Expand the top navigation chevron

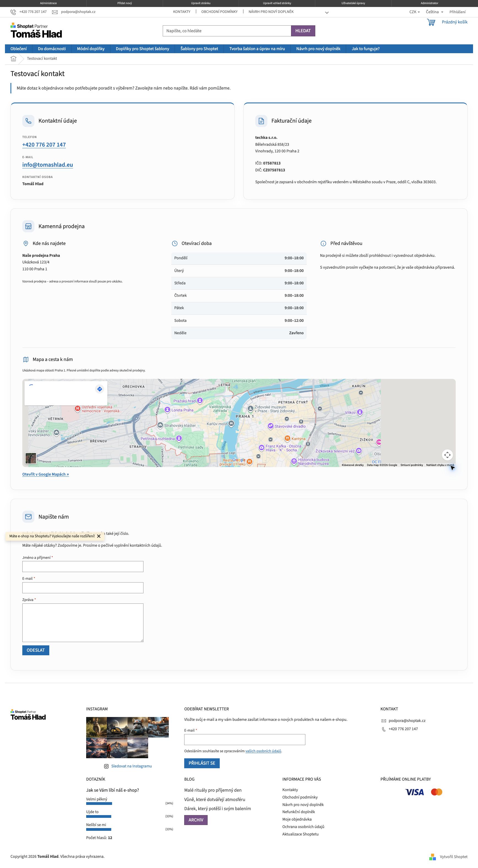click(327, 13)
